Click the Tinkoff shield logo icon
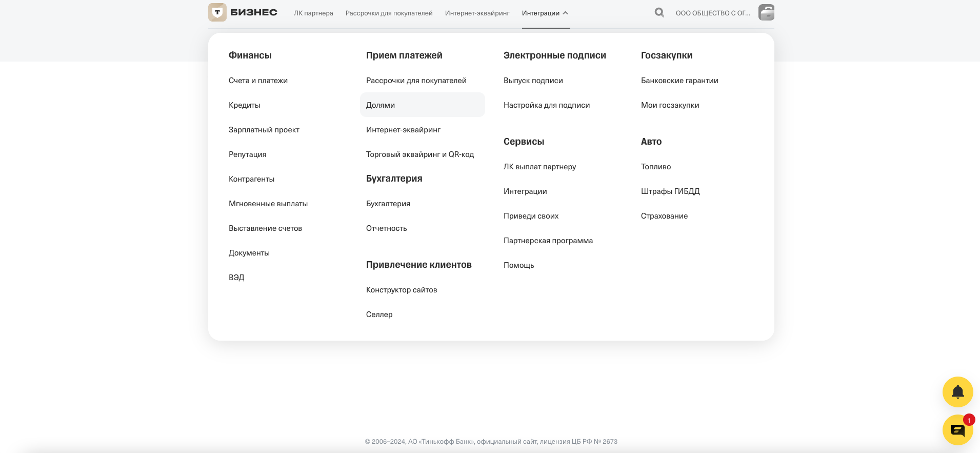The width and height of the screenshot is (980, 453). tap(217, 12)
